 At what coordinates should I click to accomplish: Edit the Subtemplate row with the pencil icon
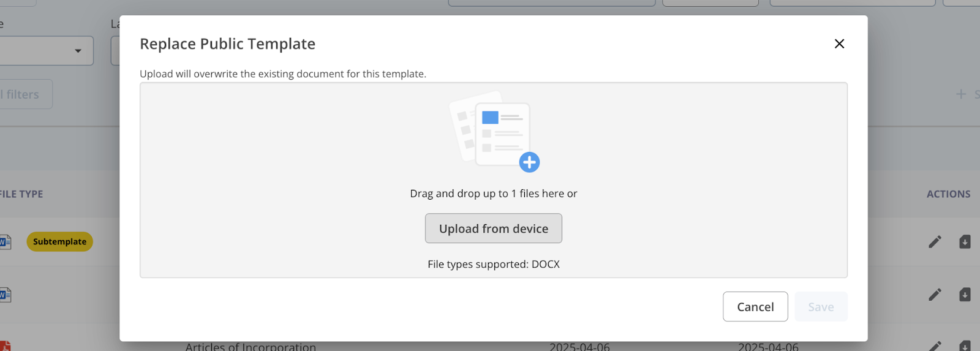pos(935,242)
